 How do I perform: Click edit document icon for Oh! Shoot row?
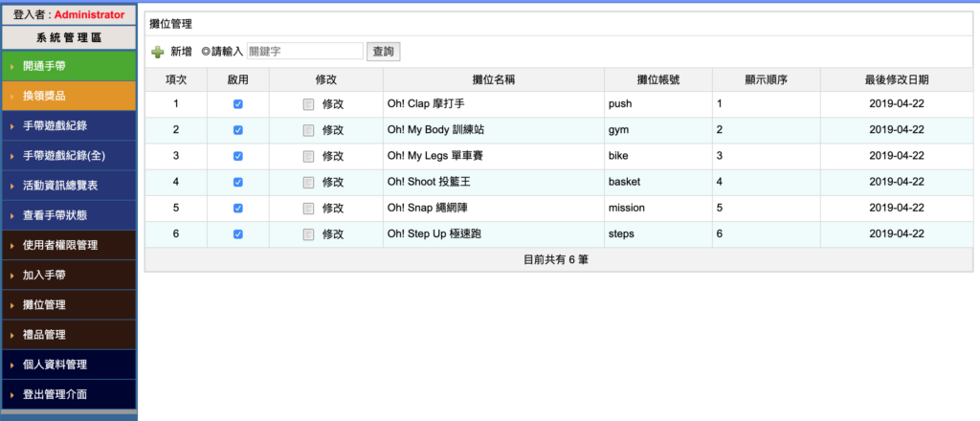click(308, 183)
